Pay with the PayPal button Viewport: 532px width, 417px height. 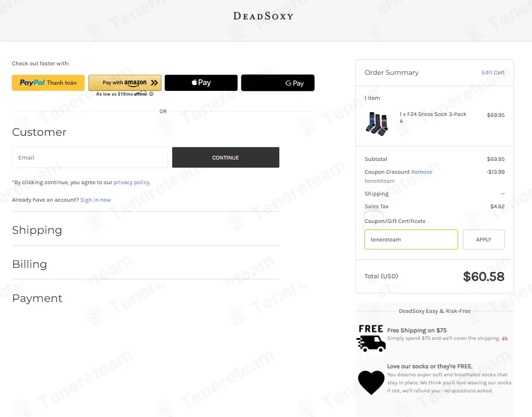tap(48, 83)
